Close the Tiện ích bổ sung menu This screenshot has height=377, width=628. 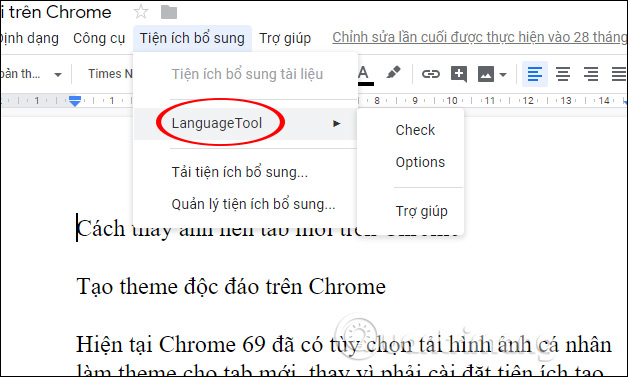click(192, 38)
